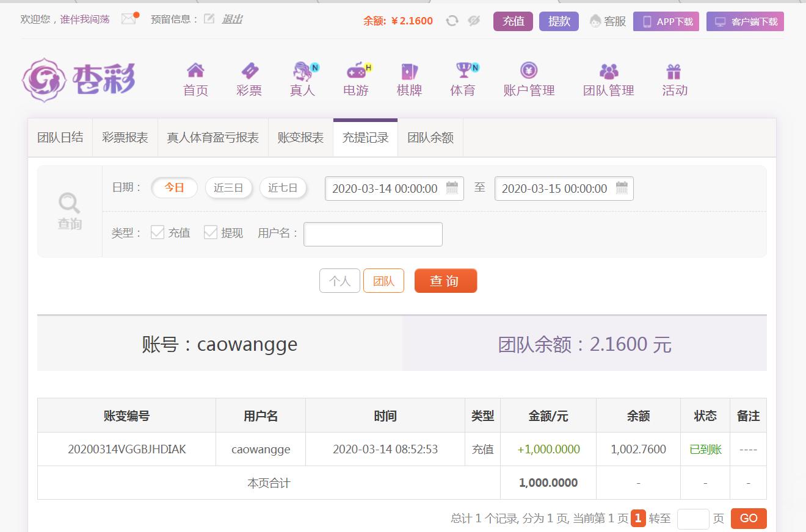This screenshot has width=806, height=532.
Task: Toggle the 充值 type checkbox
Action: coord(158,232)
